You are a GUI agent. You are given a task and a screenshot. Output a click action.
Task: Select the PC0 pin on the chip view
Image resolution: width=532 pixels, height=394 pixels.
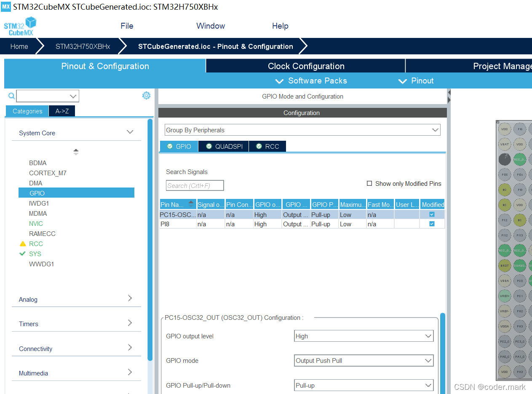point(520,281)
